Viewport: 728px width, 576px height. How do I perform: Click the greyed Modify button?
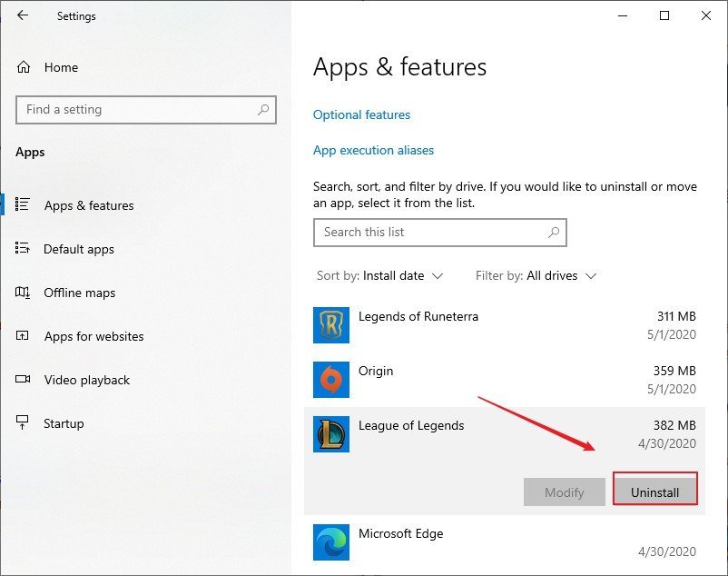point(564,492)
